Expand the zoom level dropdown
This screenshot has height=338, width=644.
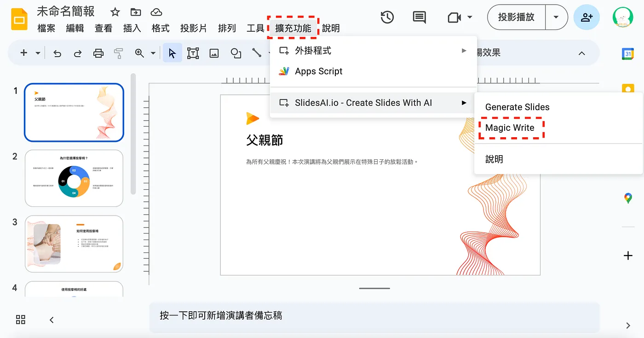(153, 53)
